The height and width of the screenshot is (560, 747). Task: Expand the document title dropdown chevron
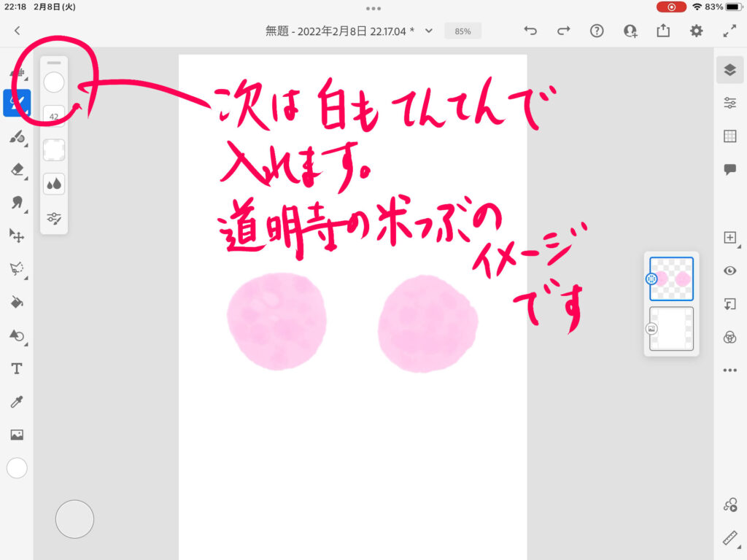point(429,31)
